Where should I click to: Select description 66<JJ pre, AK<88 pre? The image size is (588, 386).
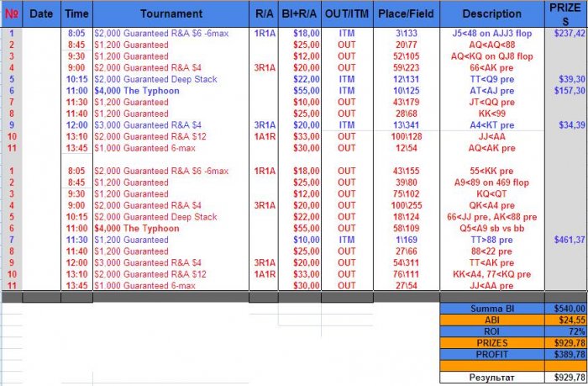[492, 217]
